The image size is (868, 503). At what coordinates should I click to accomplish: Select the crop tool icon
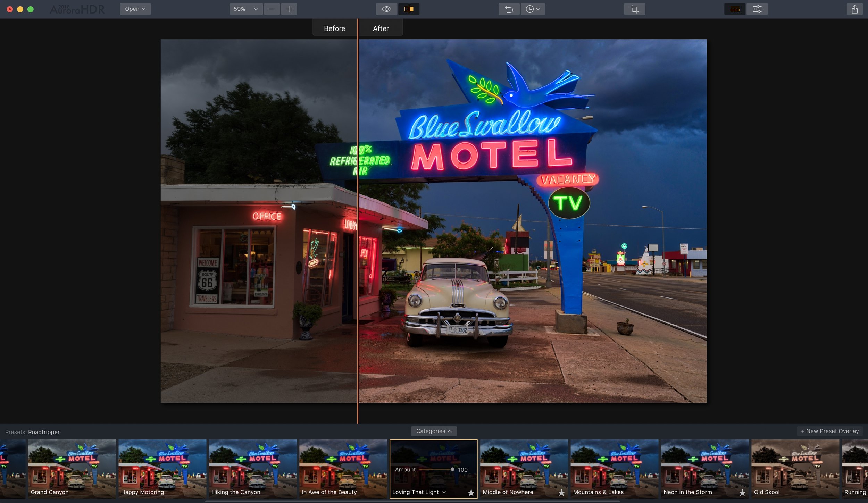634,9
